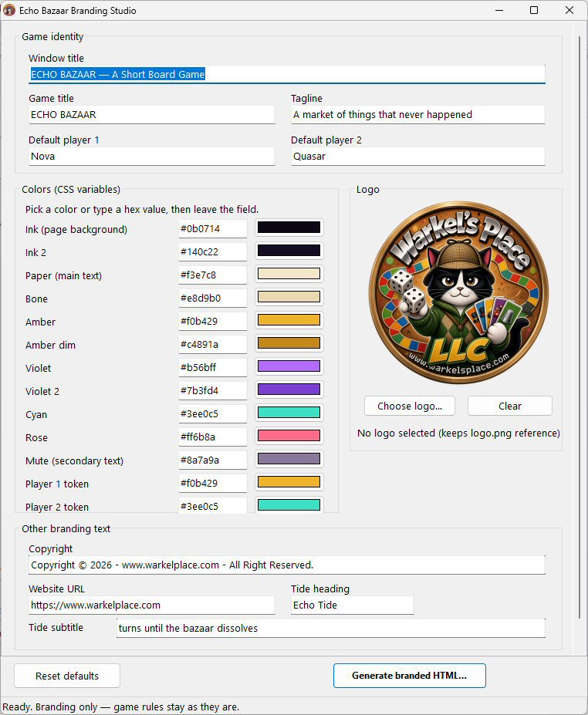Select the Default player 1 field
Image resolution: width=588 pixels, height=715 pixels.
tap(152, 156)
